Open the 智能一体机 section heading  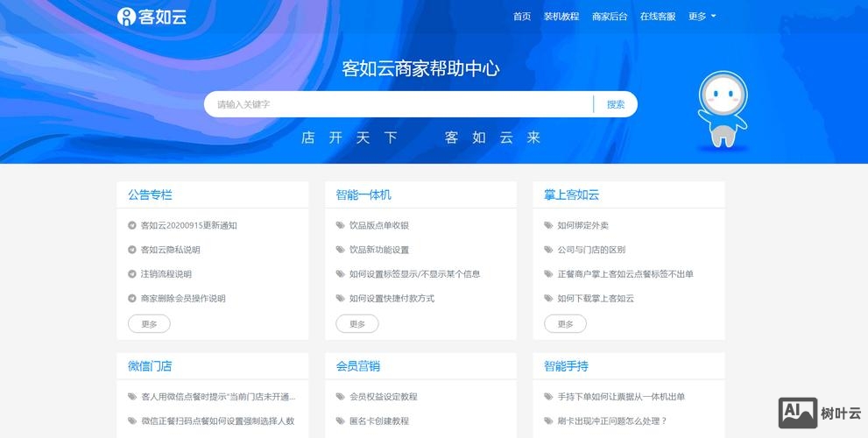click(x=363, y=195)
